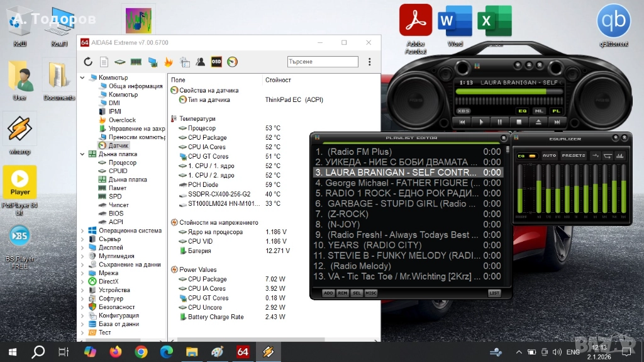
Task: Pause playback in the Winamp player
Action: tap(500, 122)
